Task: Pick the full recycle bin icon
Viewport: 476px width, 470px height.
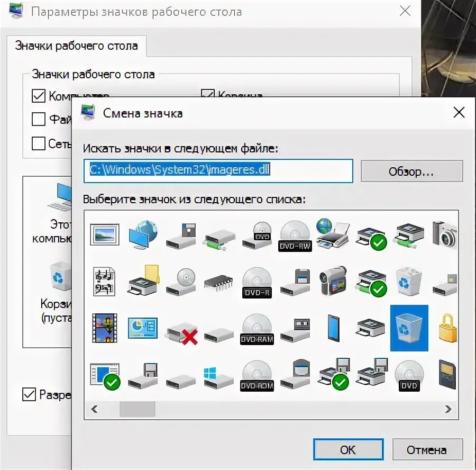Action: pos(409,282)
